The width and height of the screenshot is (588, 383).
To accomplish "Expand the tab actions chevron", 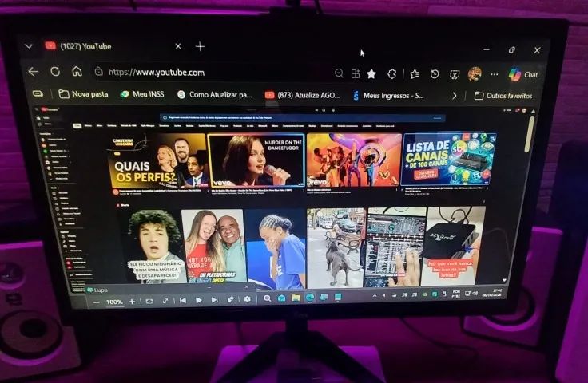I will 29,46.
